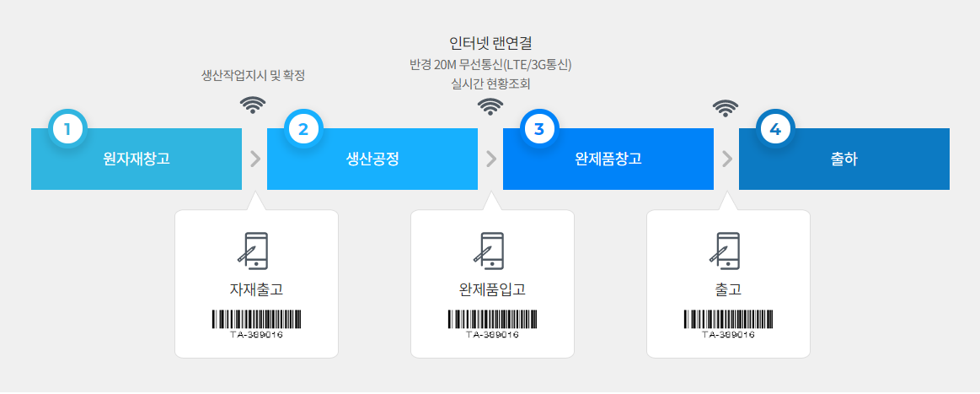This screenshot has height=394, width=980.
Task: Click the barcode under 완제품입고
Action: (x=492, y=323)
